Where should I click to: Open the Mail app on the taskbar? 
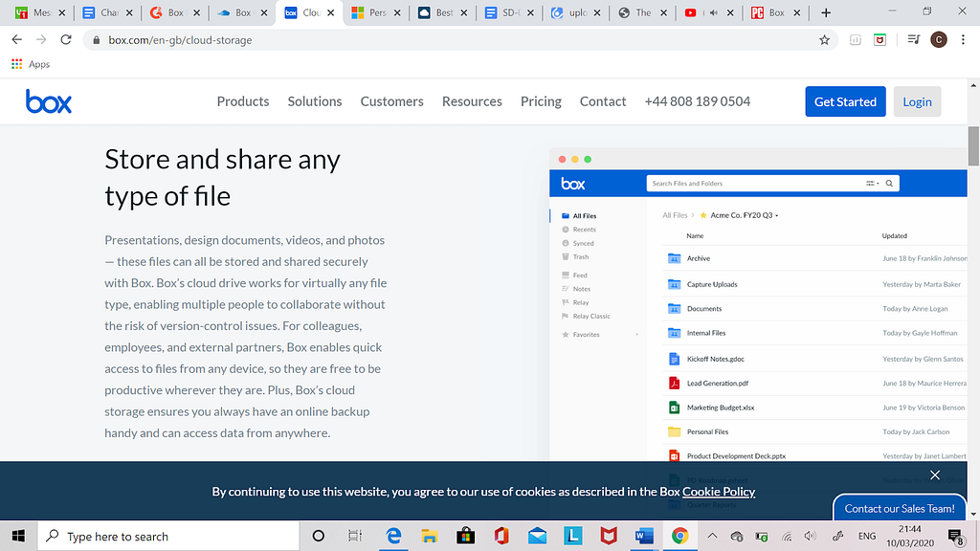[x=537, y=536]
